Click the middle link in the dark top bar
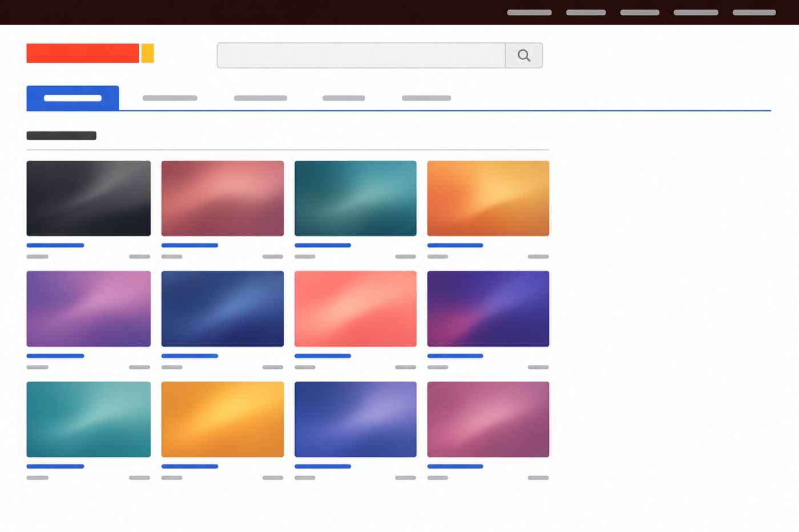 tap(640, 12)
